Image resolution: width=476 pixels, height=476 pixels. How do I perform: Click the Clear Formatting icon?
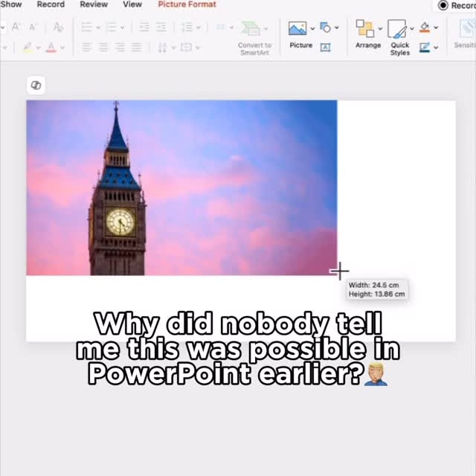point(59,28)
